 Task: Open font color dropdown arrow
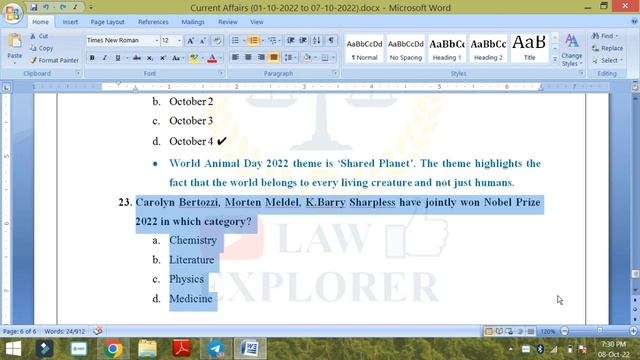coord(221,58)
